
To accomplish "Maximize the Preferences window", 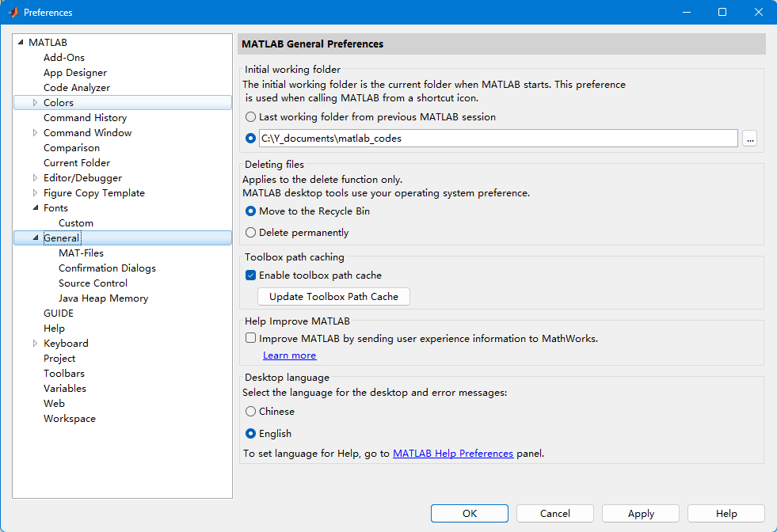I will (722, 12).
